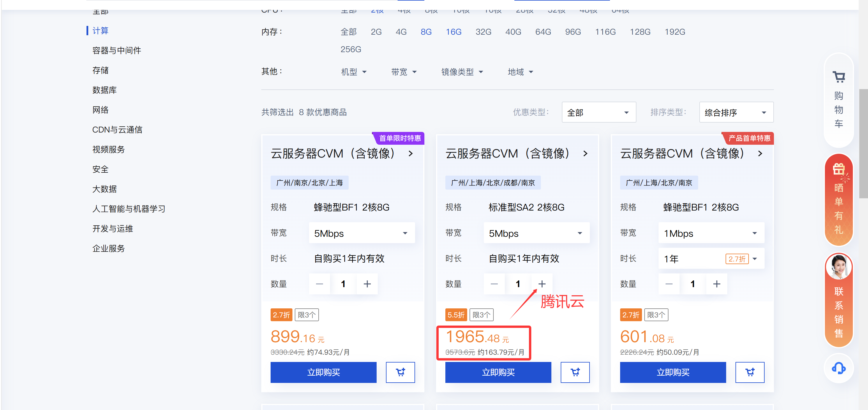Image resolution: width=868 pixels, height=410 pixels.
Task: Decrease quantity on 标准型SA2 card
Action: (494, 284)
